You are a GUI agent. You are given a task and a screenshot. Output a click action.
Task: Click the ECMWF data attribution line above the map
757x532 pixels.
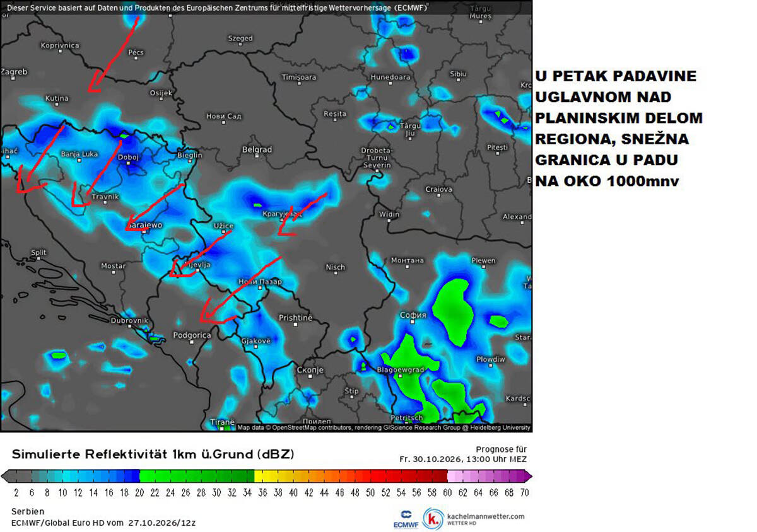point(216,8)
